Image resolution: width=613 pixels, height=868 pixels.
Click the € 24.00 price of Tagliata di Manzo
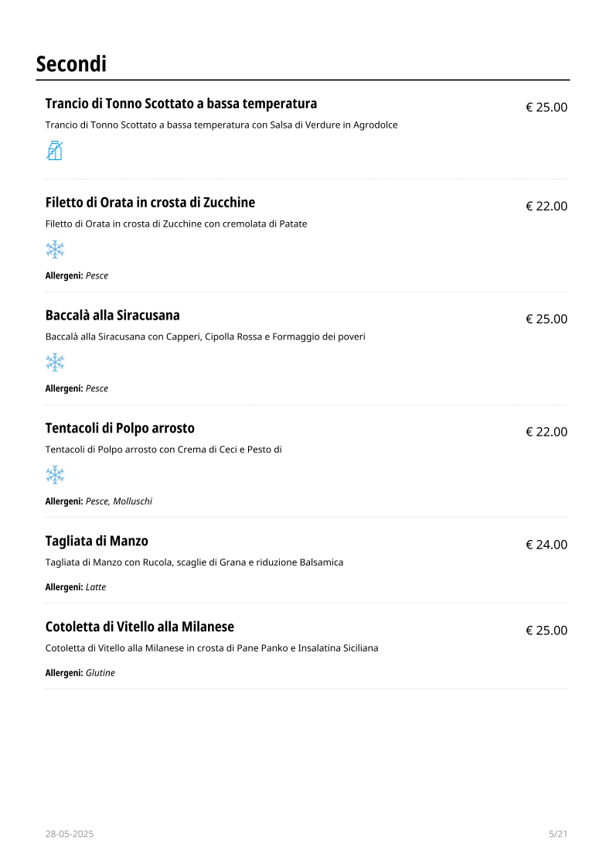click(x=547, y=545)
